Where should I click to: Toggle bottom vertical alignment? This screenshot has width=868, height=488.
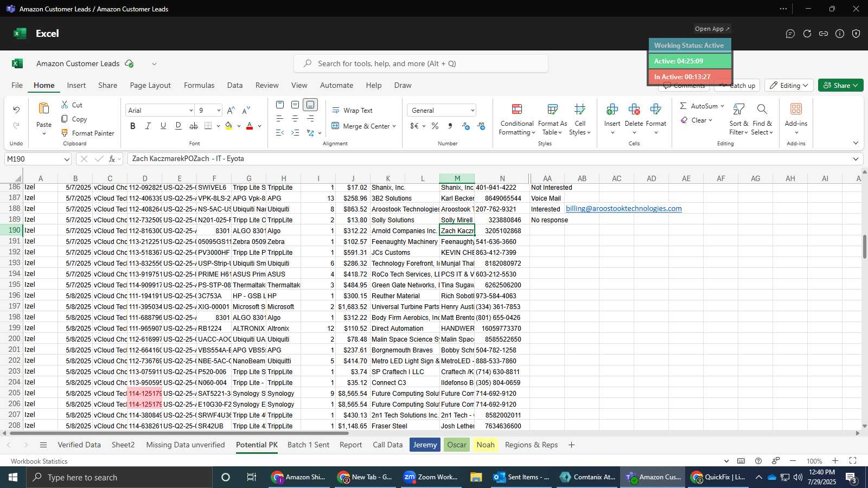coord(310,105)
